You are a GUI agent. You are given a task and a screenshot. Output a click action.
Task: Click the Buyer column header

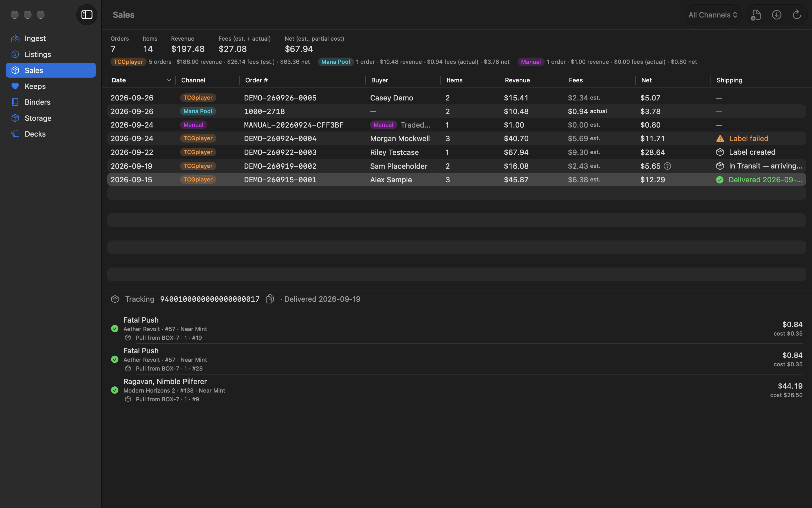(x=379, y=80)
